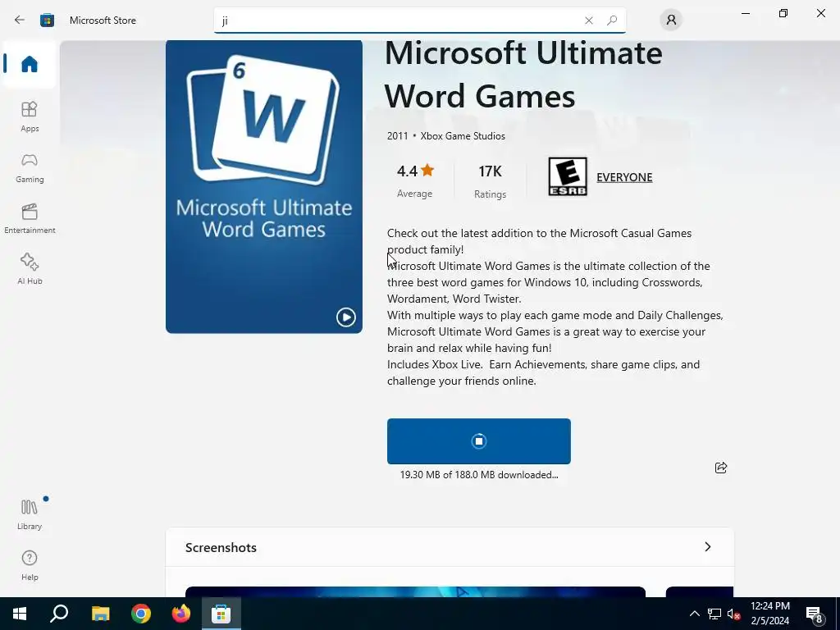The width and height of the screenshot is (840, 630).
Task: Close the Microsoft Store window
Action: coord(820,13)
